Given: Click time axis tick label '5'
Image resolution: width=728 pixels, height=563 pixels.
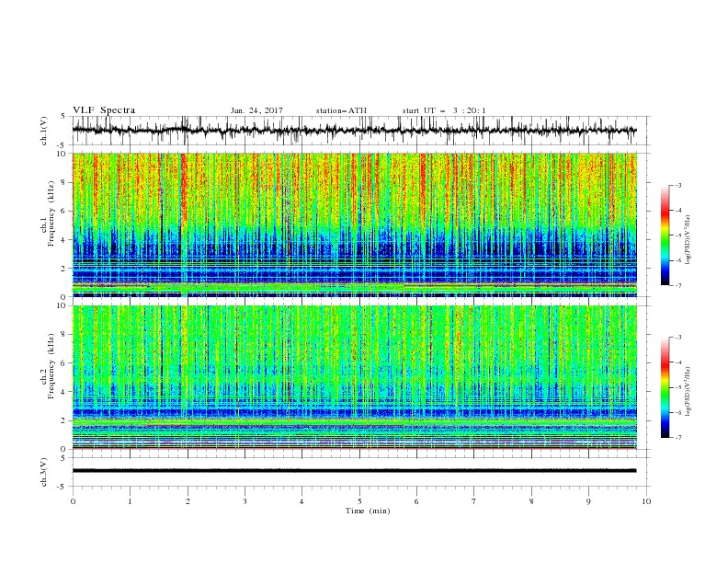Looking at the screenshot, I should click(x=359, y=501).
